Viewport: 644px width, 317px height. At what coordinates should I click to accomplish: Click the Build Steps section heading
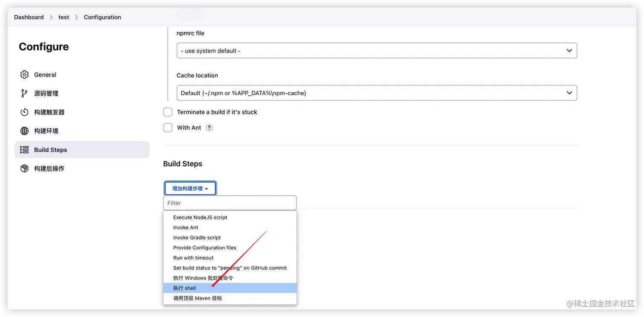tap(183, 164)
